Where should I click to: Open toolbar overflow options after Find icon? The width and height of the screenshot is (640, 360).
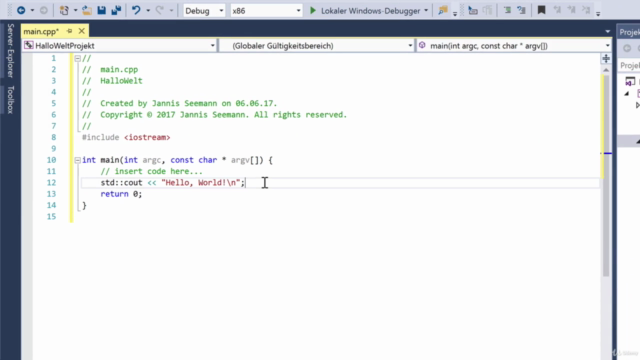(455, 13)
